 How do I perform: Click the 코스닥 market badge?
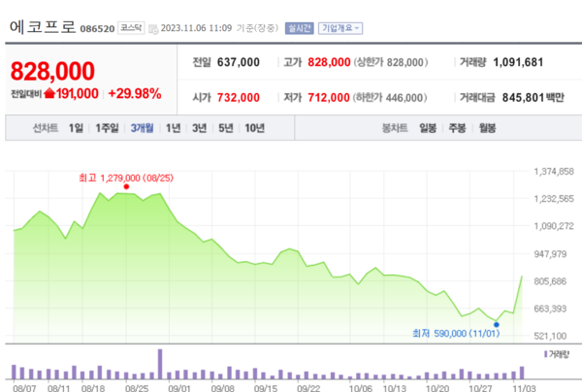(x=131, y=29)
